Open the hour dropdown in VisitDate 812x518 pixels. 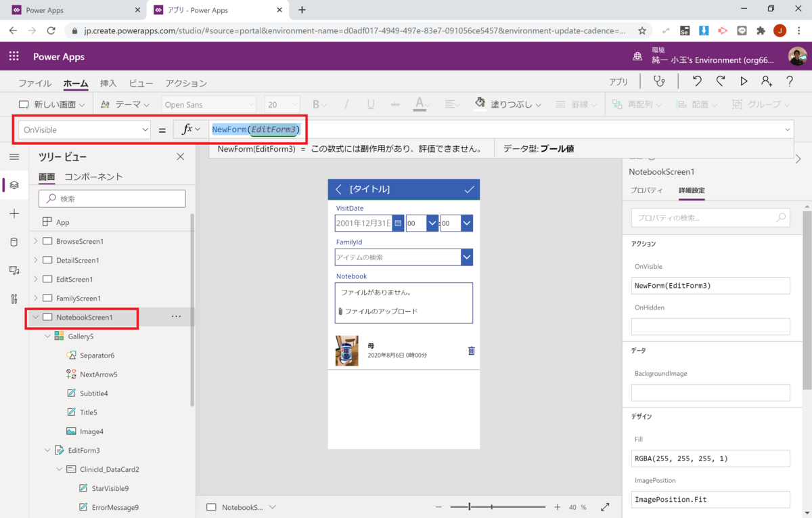(x=432, y=223)
